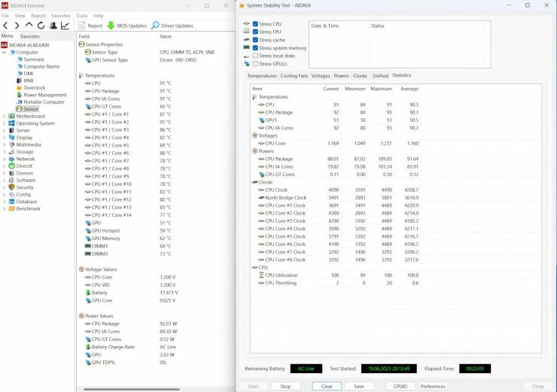Click the Report document icon
Image resolution: width=557 pixels, height=392 pixels.
[x=82, y=26]
